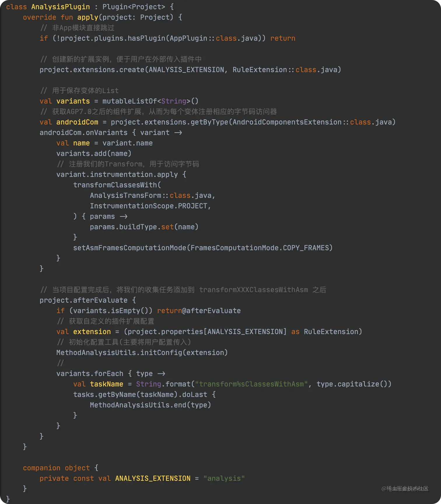Click project.properties[ANALYSIS_EXTENSION] expression
Screen dimensions: 441x504
coord(207,332)
